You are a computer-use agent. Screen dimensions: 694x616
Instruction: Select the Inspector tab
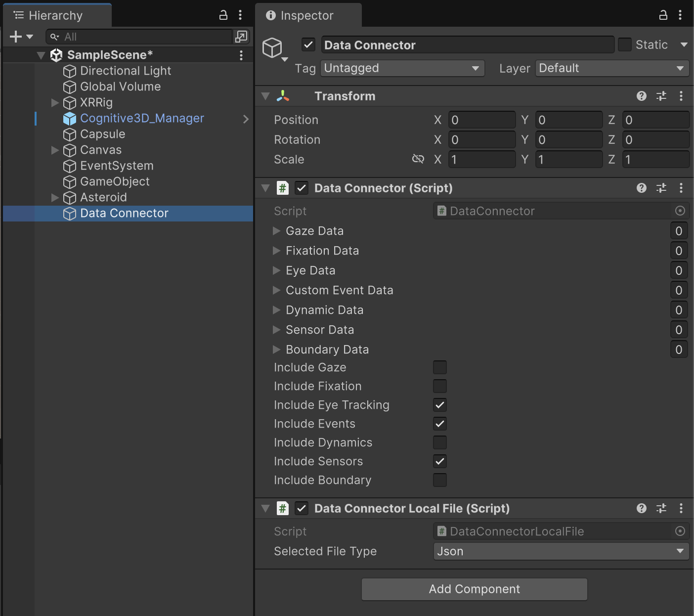click(307, 15)
